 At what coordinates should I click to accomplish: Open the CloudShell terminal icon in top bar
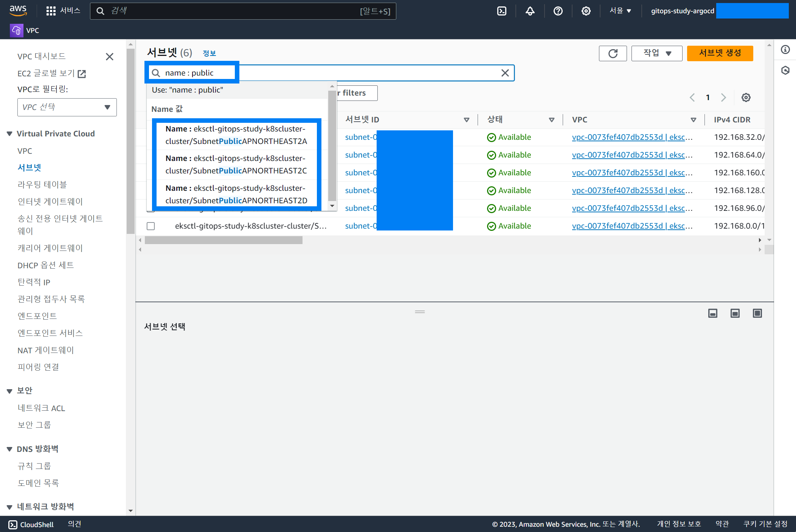click(501, 11)
